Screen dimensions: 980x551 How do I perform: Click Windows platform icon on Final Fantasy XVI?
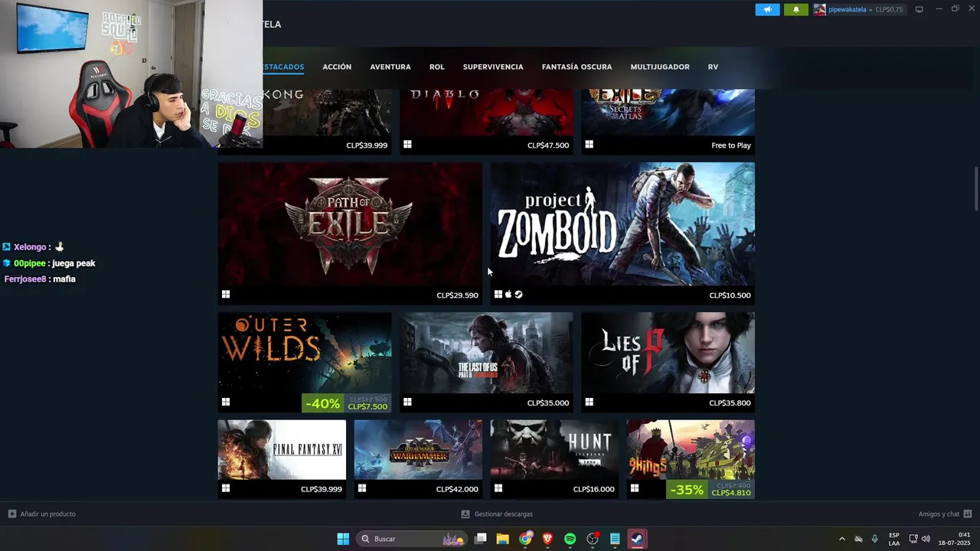tap(226, 488)
